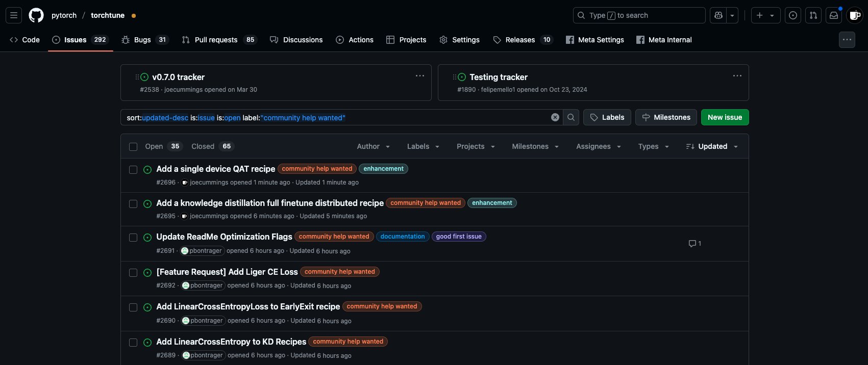The height and width of the screenshot is (365, 868).
Task: Expand Author filter dropdown
Action: (374, 146)
